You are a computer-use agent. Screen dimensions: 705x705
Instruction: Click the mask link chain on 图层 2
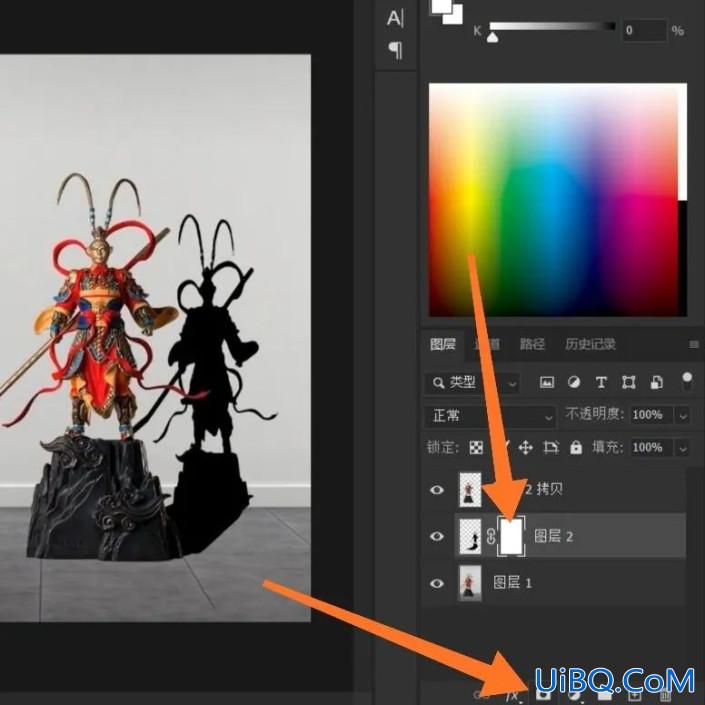pos(491,536)
